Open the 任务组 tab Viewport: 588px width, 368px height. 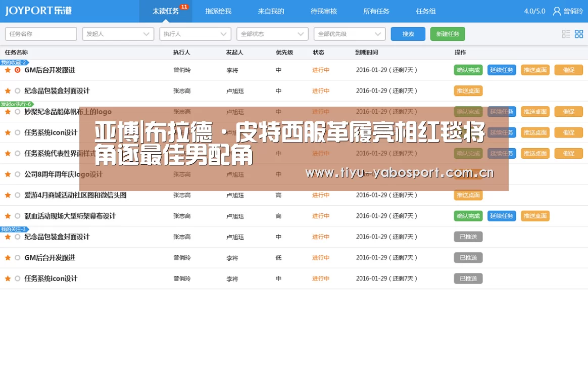point(426,11)
